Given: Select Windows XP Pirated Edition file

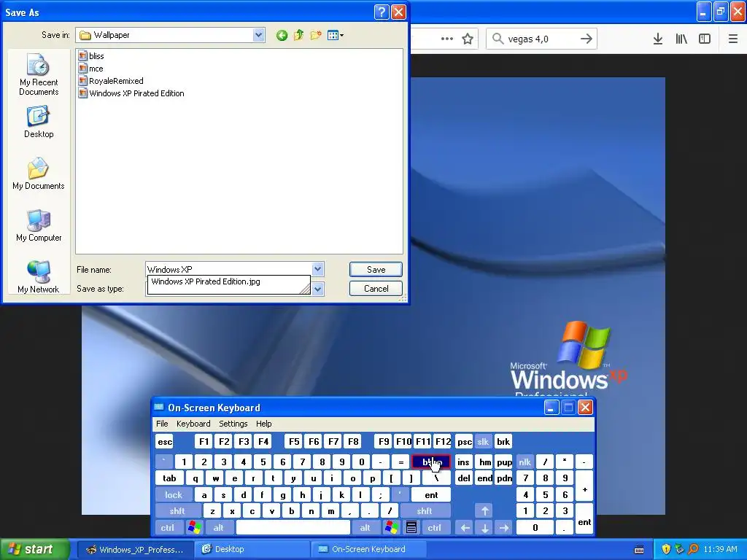Looking at the screenshot, I should [x=131, y=93].
